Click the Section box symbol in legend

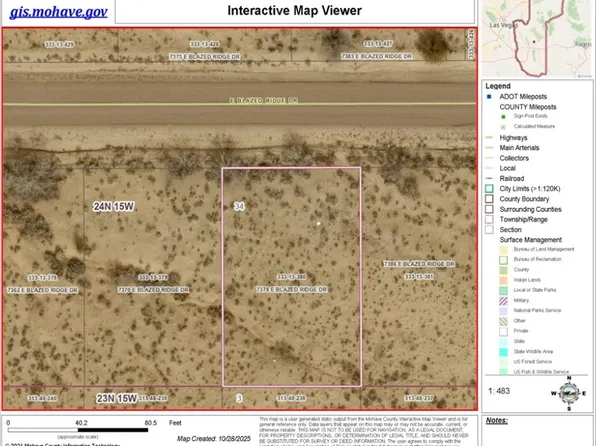point(489,230)
